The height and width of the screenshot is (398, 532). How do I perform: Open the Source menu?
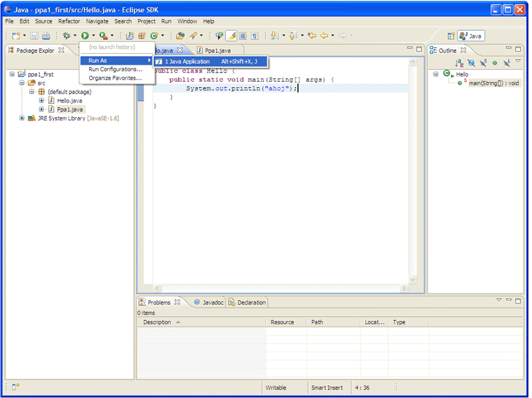pyautogui.click(x=44, y=21)
